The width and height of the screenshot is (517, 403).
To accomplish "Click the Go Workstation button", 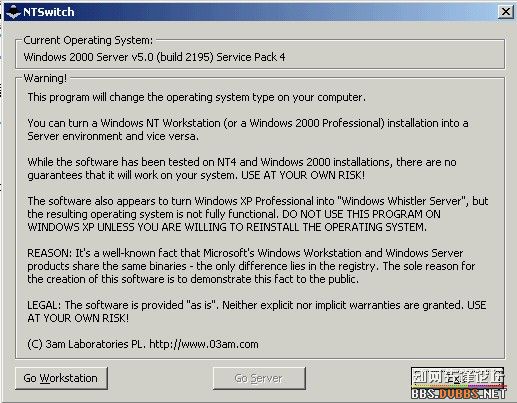I will 61,378.
